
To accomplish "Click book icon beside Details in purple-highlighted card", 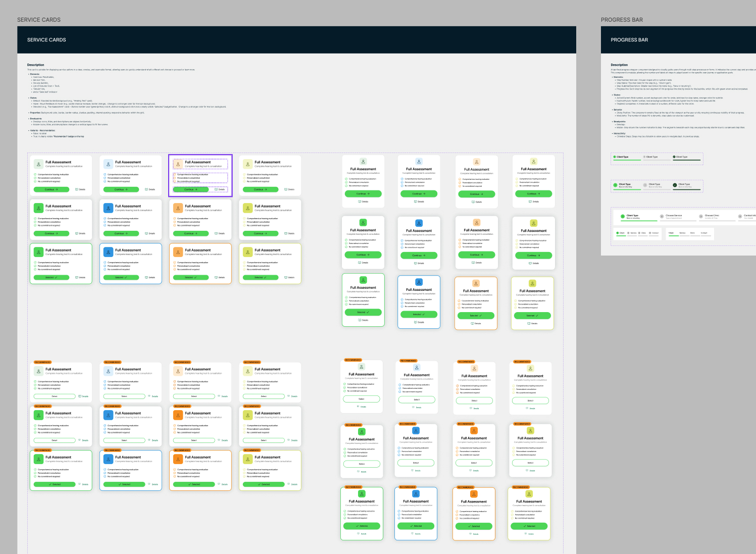I will point(216,189).
